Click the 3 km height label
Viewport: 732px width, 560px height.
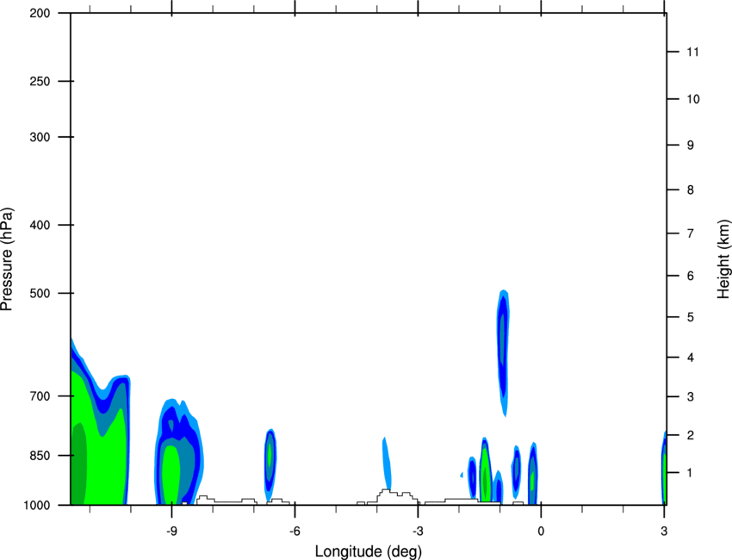[691, 397]
